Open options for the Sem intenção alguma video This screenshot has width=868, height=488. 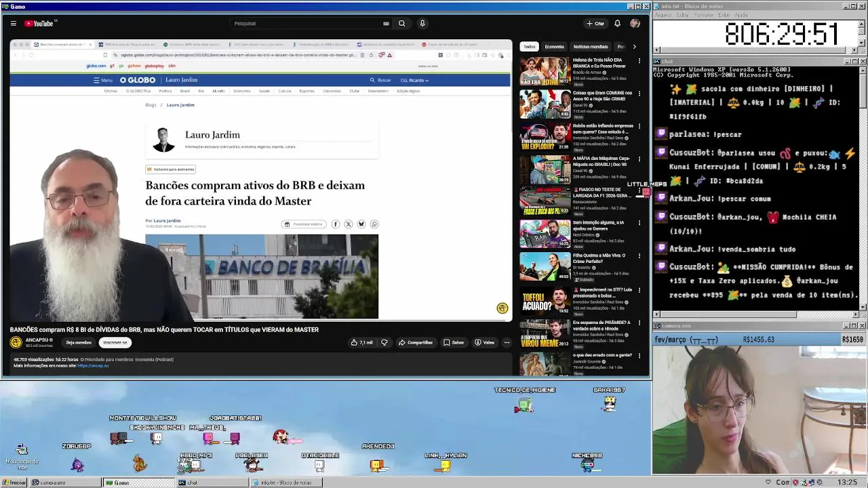pyautogui.click(x=639, y=223)
